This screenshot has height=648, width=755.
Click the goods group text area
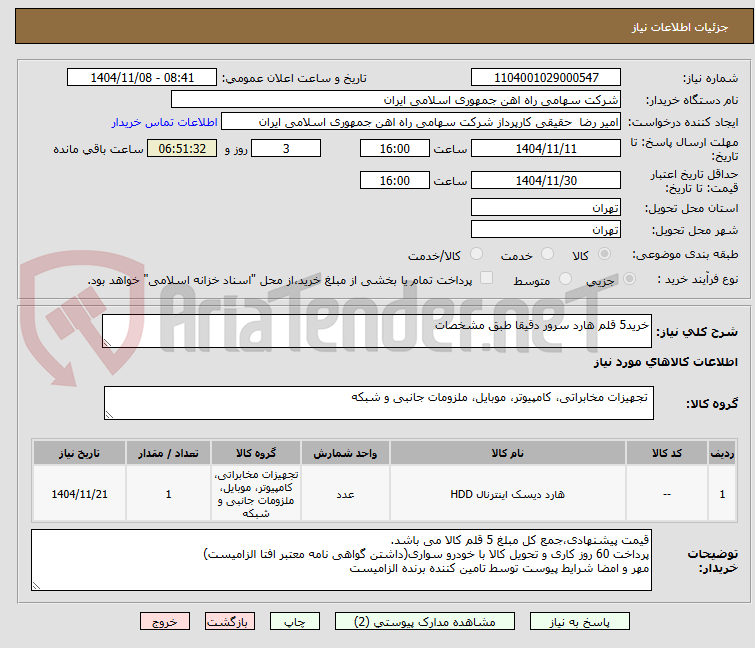click(378, 403)
